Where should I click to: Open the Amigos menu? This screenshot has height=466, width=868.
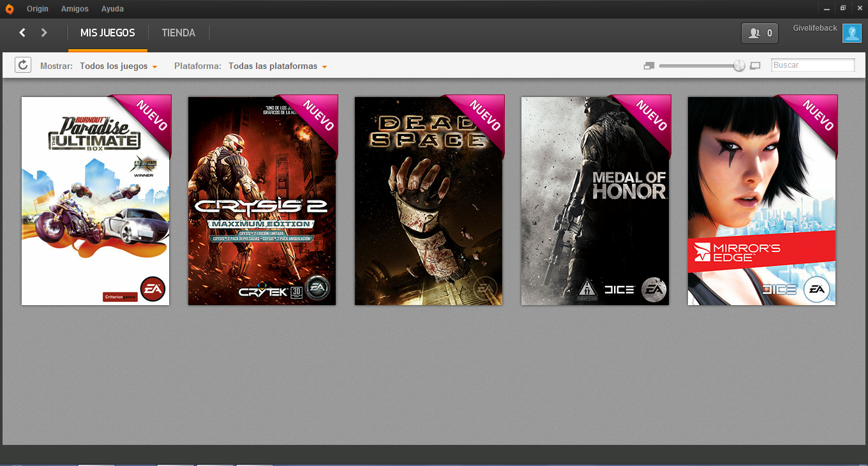point(75,9)
